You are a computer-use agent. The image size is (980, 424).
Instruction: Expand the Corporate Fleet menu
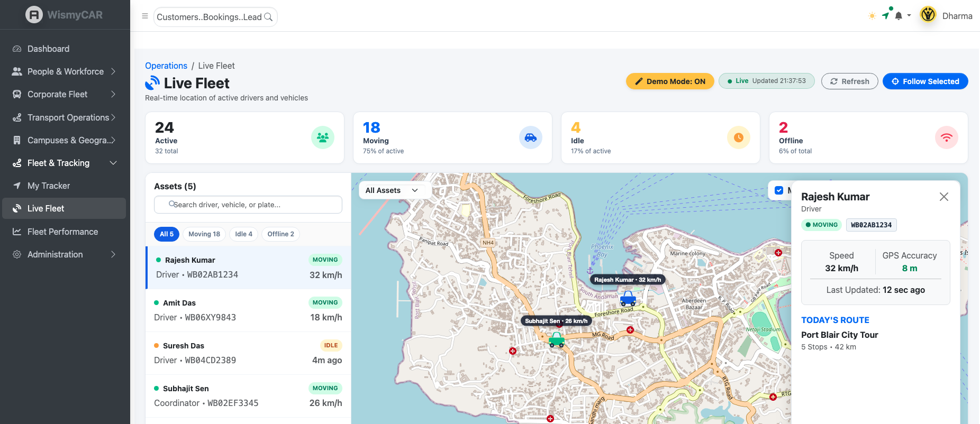65,94
